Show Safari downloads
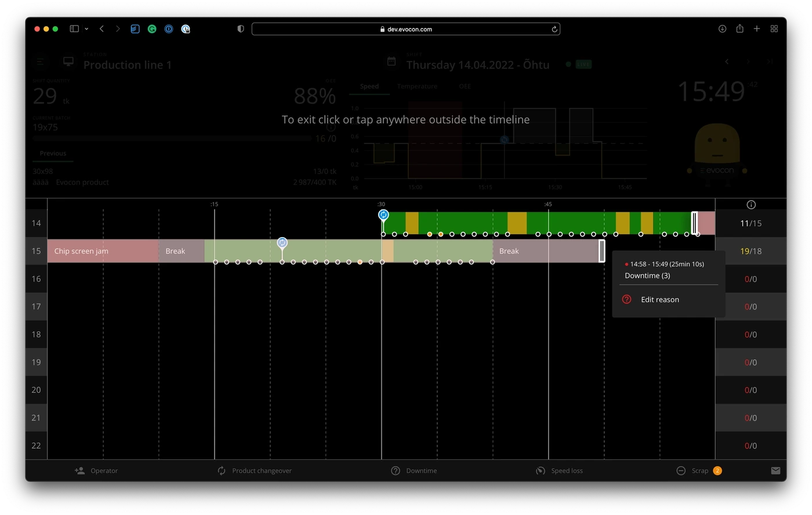Viewport: 812px width, 515px height. [722, 29]
